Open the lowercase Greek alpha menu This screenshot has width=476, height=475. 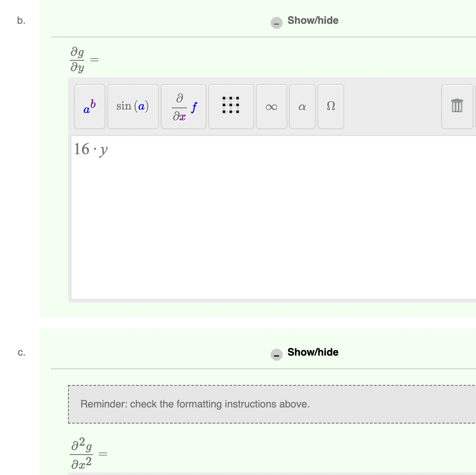click(302, 107)
